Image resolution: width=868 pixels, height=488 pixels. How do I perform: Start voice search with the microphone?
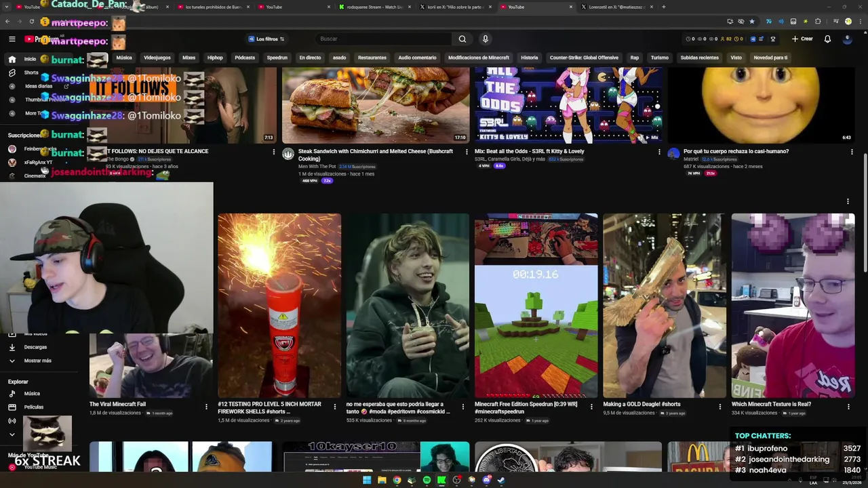pos(485,39)
